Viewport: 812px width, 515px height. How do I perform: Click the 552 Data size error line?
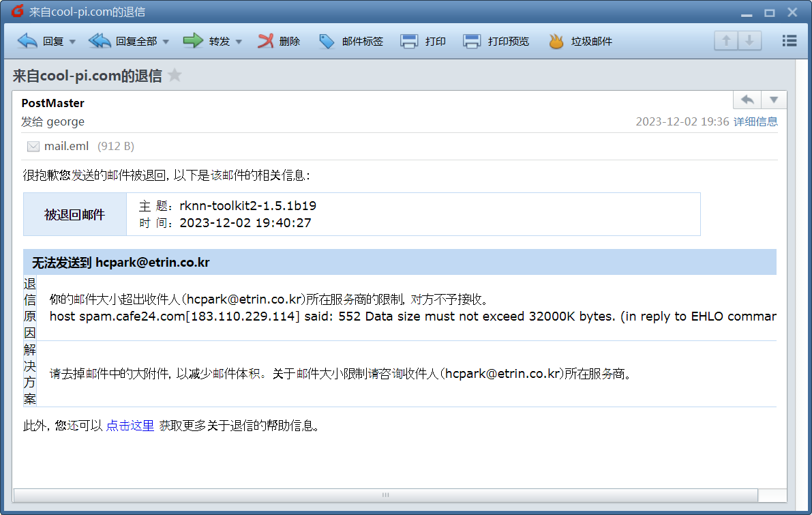coord(412,317)
